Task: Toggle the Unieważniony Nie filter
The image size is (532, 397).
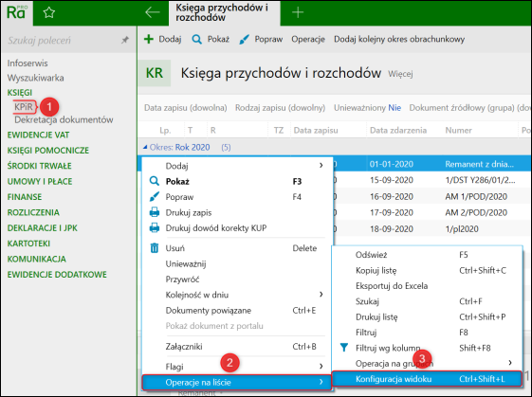Action: pos(367,108)
